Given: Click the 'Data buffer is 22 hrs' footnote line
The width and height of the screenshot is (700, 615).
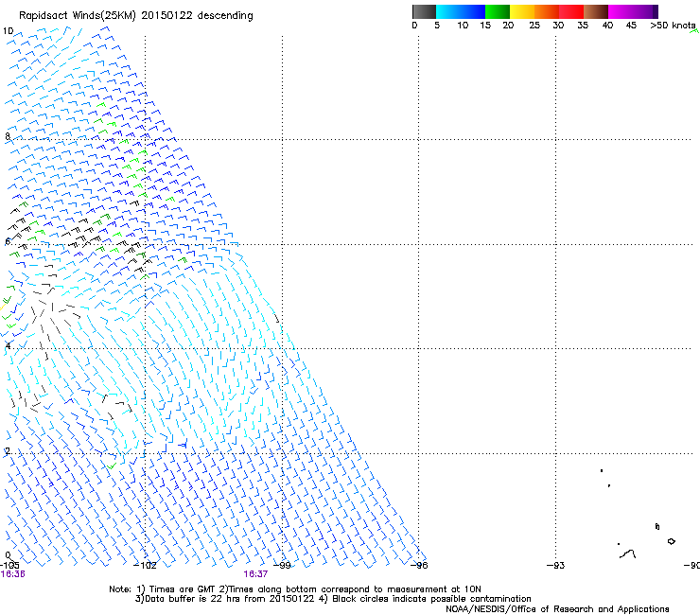Looking at the screenshot, I should coord(333,599).
